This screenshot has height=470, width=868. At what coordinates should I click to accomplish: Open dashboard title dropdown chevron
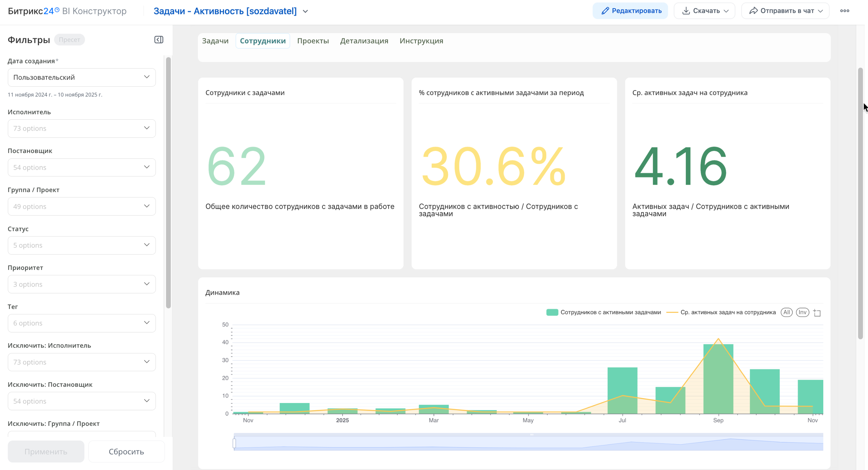click(305, 12)
